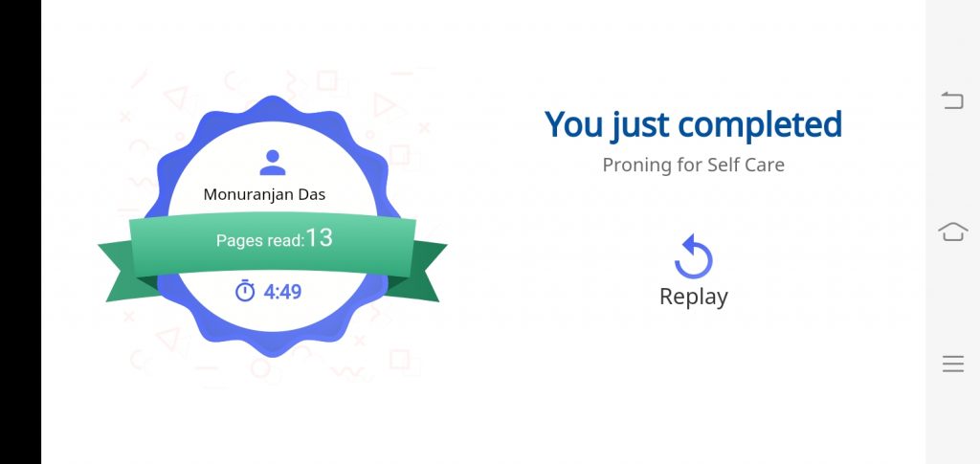Click the number 13 on green ribbon
Screen dimensions: 980x464
tap(320, 238)
